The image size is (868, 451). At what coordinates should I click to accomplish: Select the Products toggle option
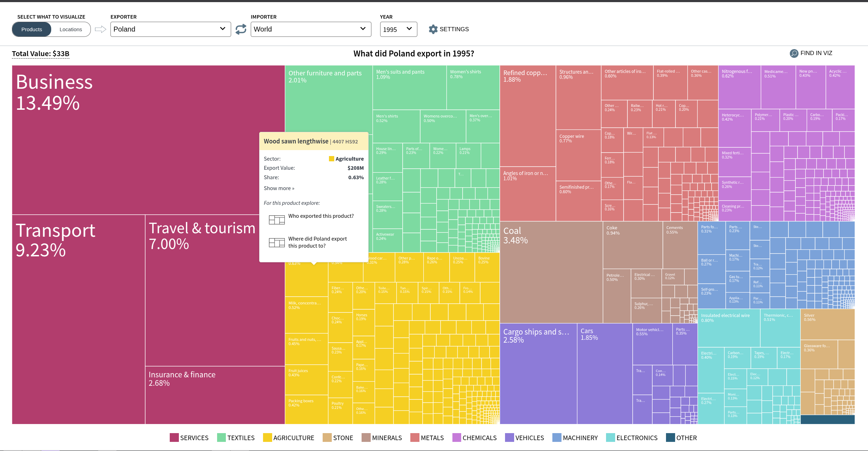(32, 29)
